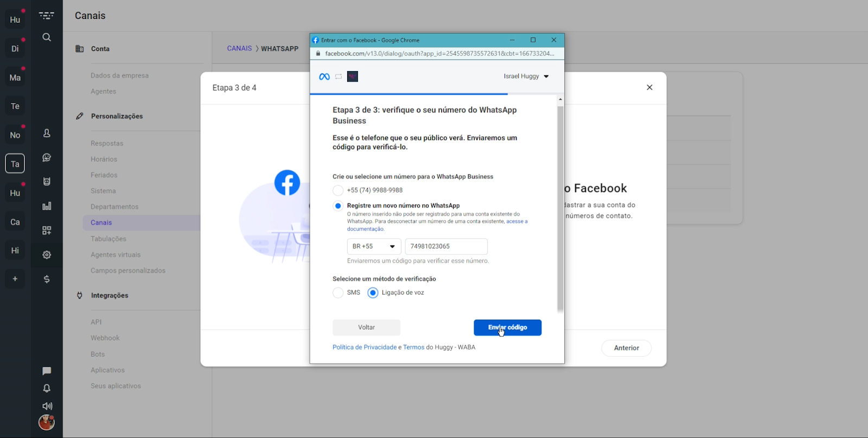
Task: Open 'API' integrations item
Action: coord(96,323)
